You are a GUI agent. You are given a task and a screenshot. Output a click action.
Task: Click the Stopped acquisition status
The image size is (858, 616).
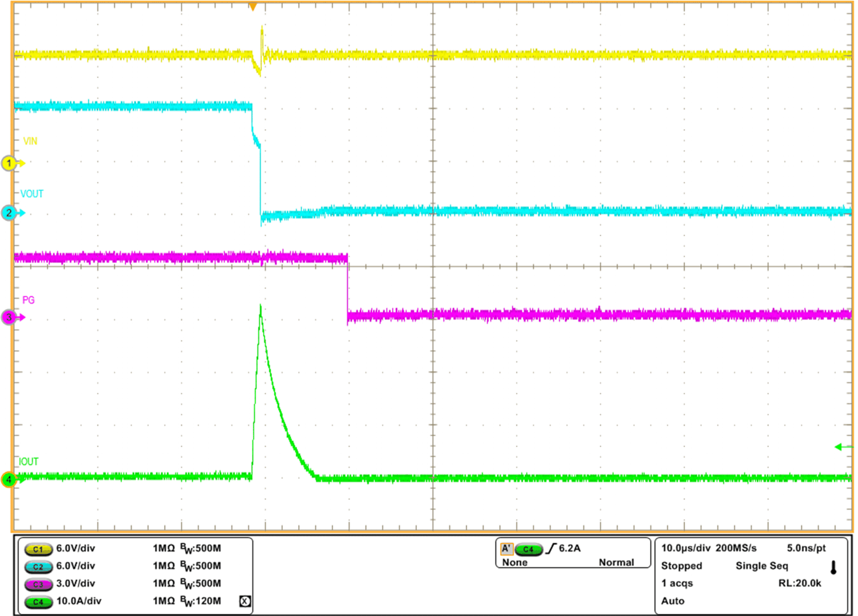681,566
